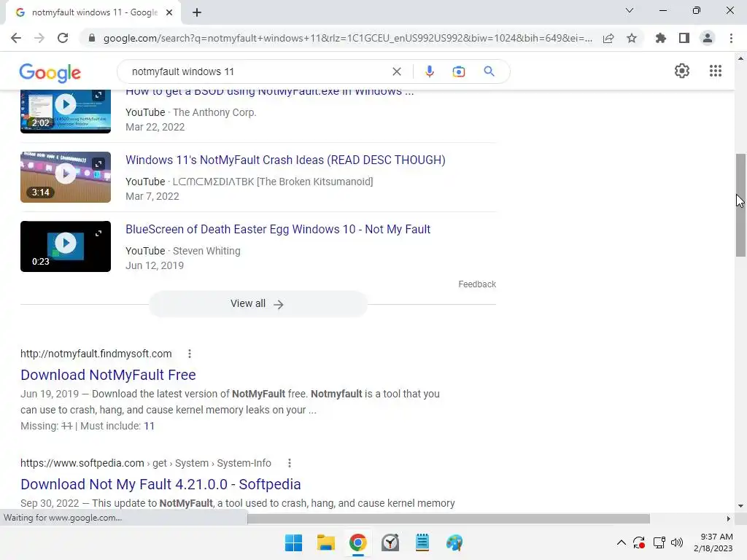Click the Feedback link
This screenshot has width=747, height=560.
click(477, 284)
